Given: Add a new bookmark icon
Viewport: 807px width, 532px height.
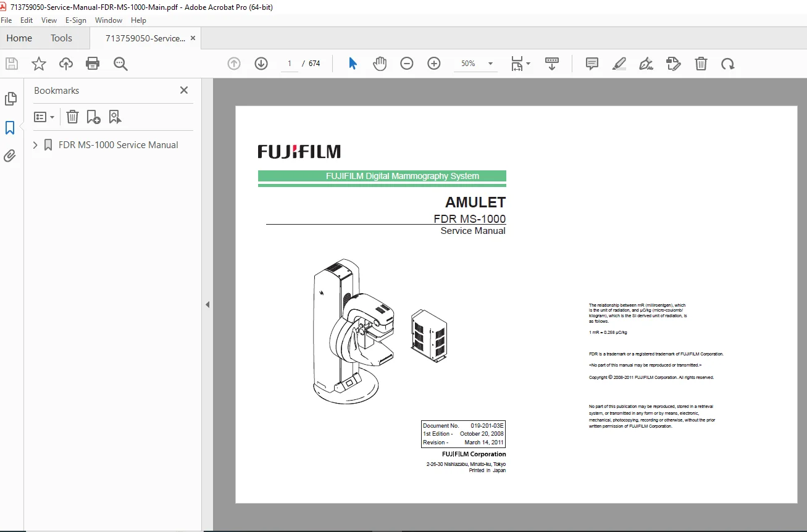Looking at the screenshot, I should click(93, 117).
